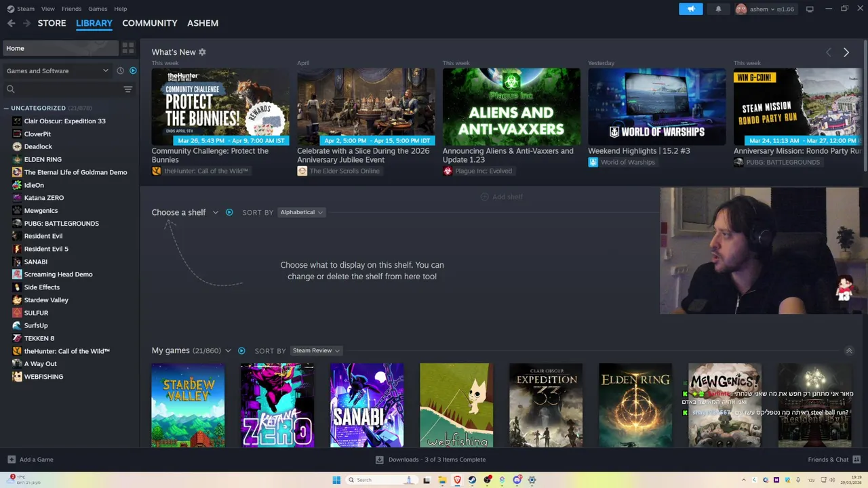
Task: Open File Explorer in taskbar
Action: coord(442,480)
